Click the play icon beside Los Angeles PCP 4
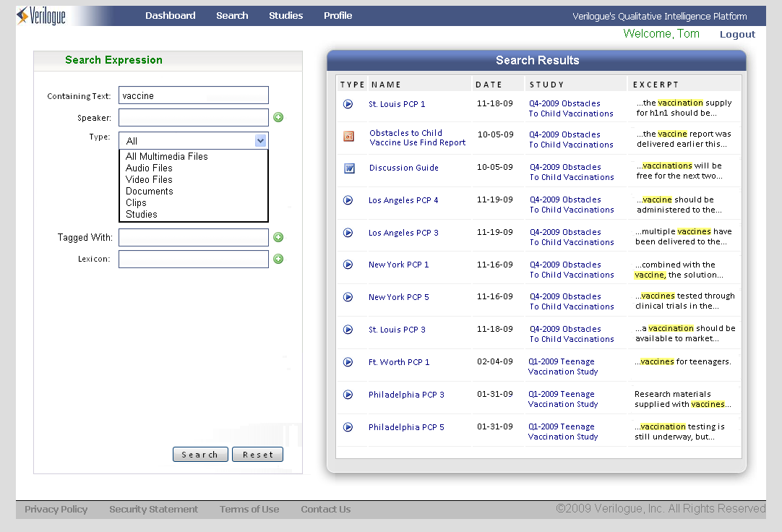The width and height of the screenshot is (782, 532). click(x=348, y=200)
